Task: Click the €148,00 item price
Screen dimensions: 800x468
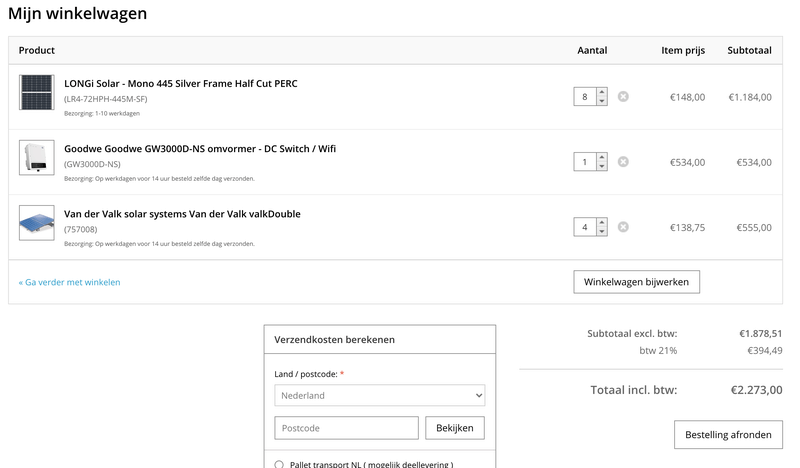Action: pyautogui.click(x=687, y=97)
